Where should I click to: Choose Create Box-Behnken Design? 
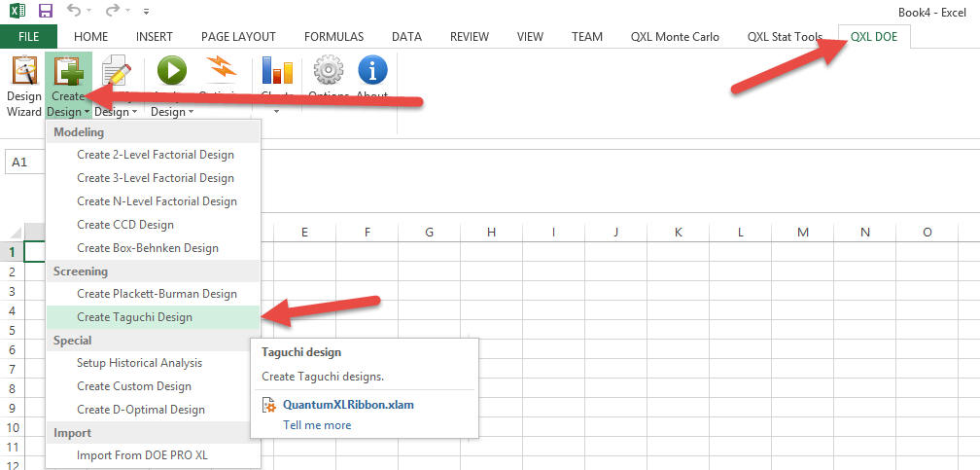[147, 248]
